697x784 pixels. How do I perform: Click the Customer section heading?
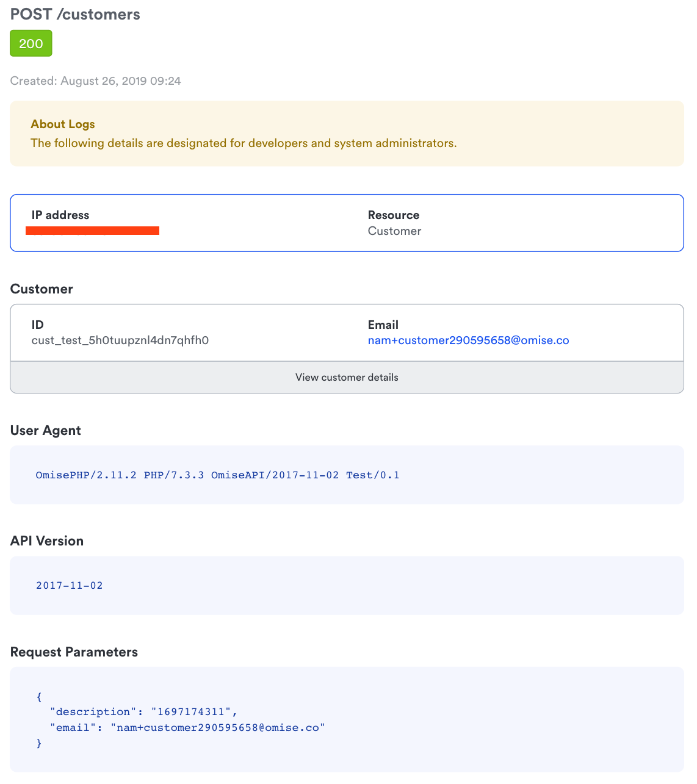(42, 289)
